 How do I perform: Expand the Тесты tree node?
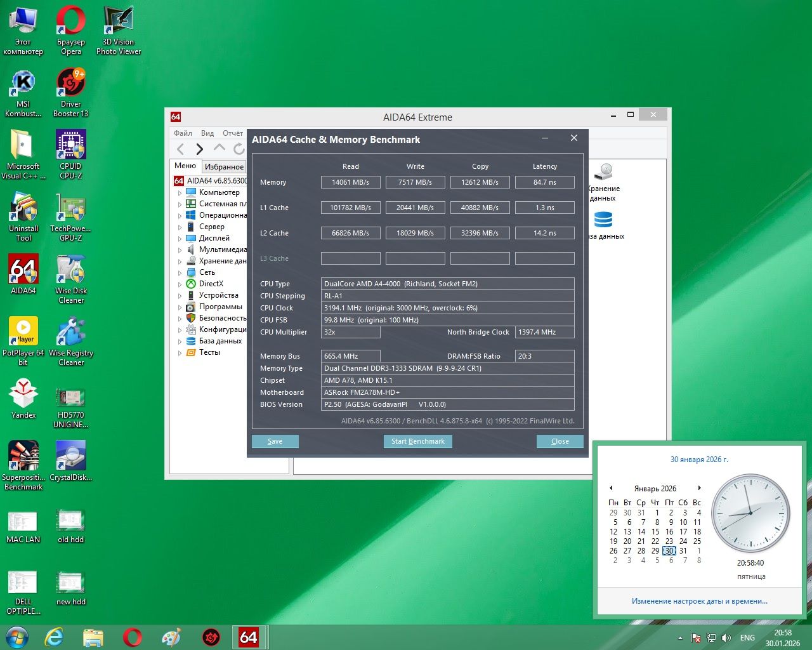click(180, 353)
